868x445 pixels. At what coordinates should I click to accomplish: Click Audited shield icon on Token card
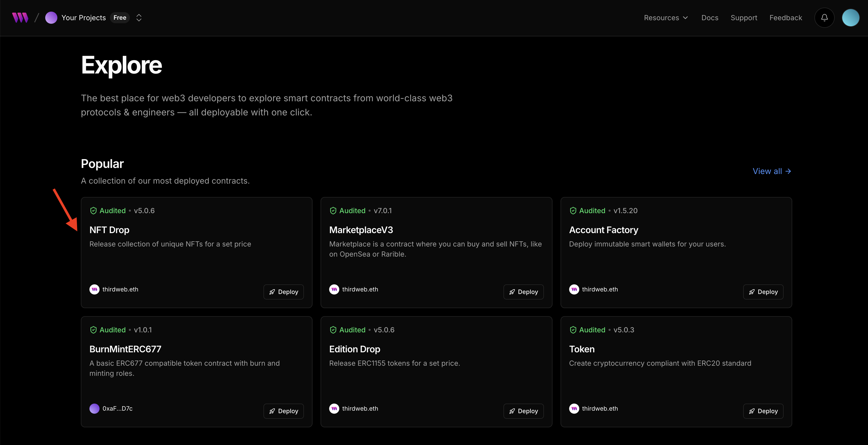pos(573,330)
